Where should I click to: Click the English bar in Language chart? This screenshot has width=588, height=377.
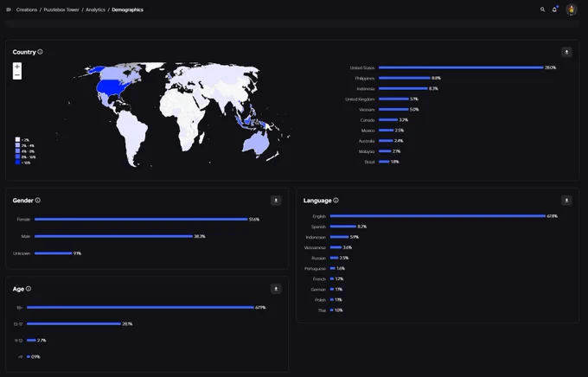pos(438,216)
